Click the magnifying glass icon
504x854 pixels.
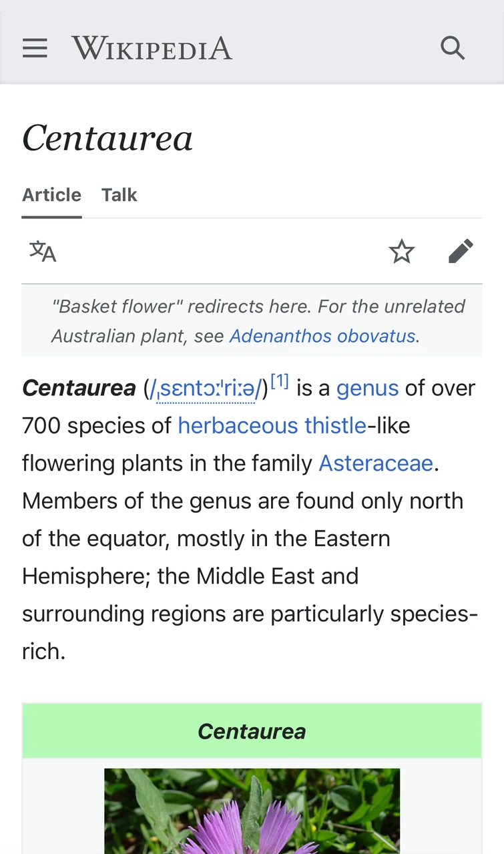point(453,47)
